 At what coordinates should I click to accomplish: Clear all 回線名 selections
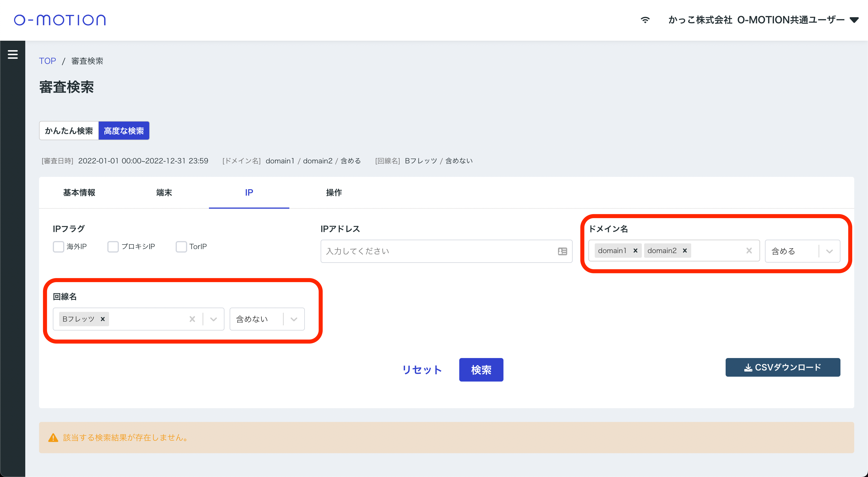(x=192, y=319)
